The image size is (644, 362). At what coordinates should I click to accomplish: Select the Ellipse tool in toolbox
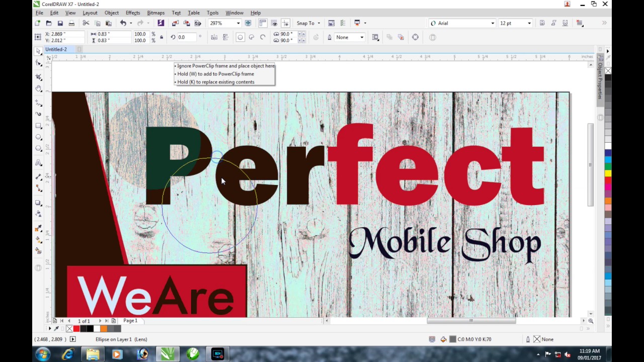38,137
